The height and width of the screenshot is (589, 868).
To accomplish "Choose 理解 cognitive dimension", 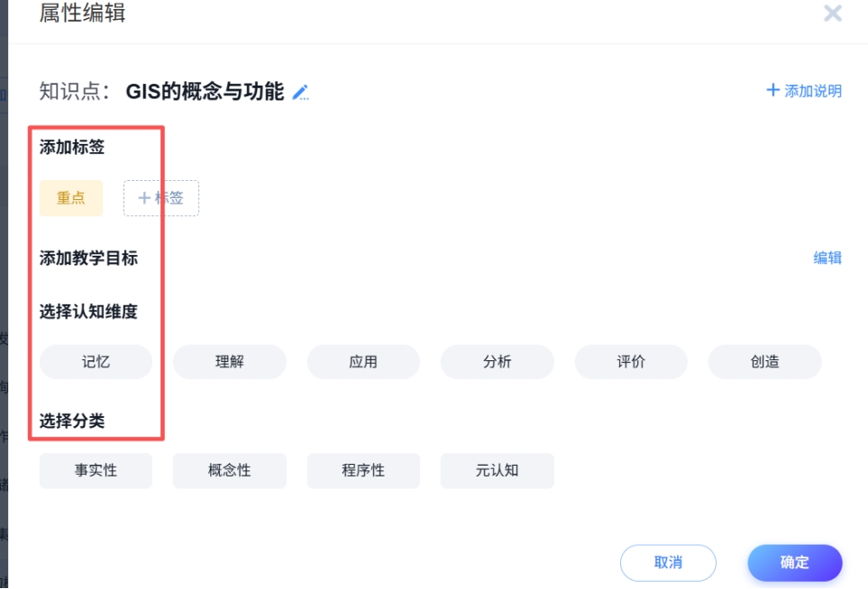I will point(230,362).
